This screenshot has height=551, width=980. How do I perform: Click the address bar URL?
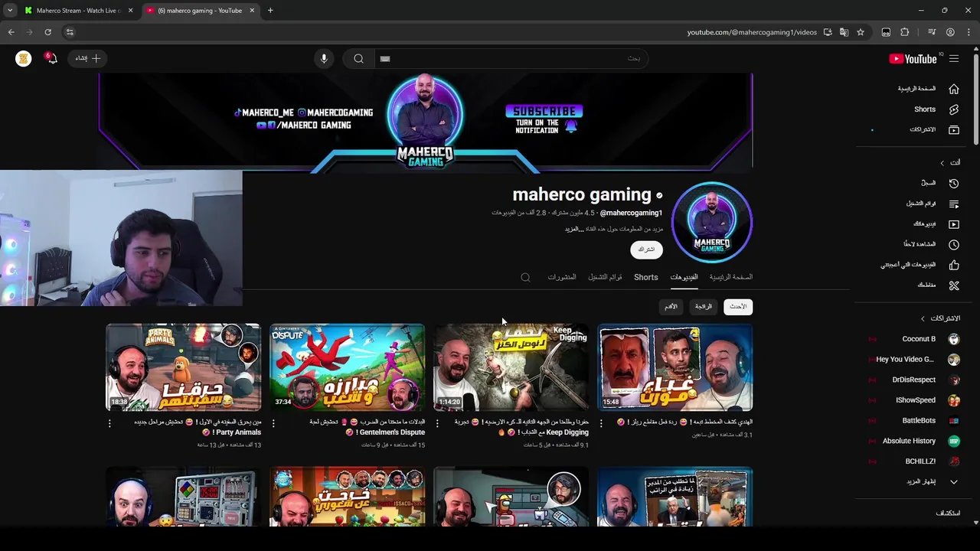(752, 32)
